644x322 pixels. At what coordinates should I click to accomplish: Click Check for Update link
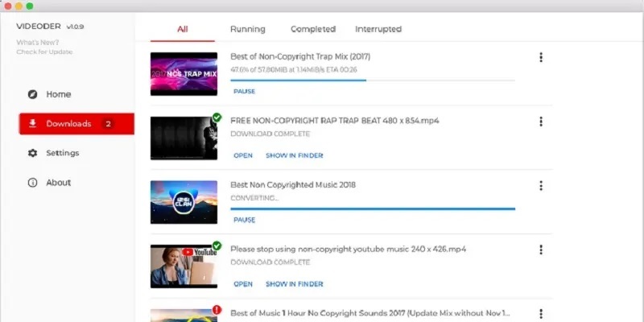click(x=44, y=52)
